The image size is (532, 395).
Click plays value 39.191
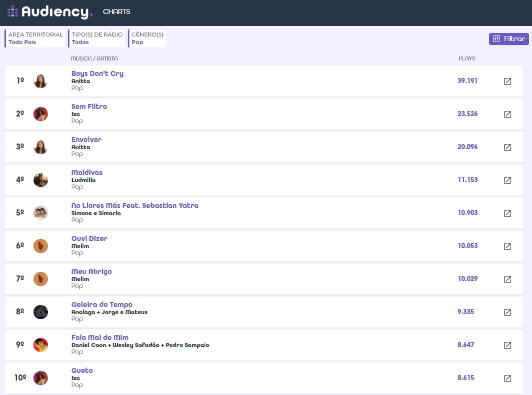[x=467, y=80]
